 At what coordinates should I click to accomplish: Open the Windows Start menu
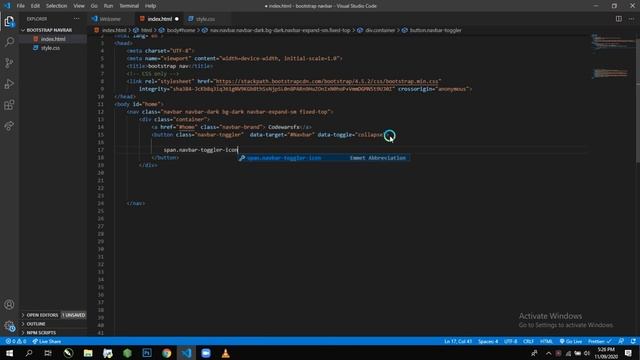coord(9,353)
